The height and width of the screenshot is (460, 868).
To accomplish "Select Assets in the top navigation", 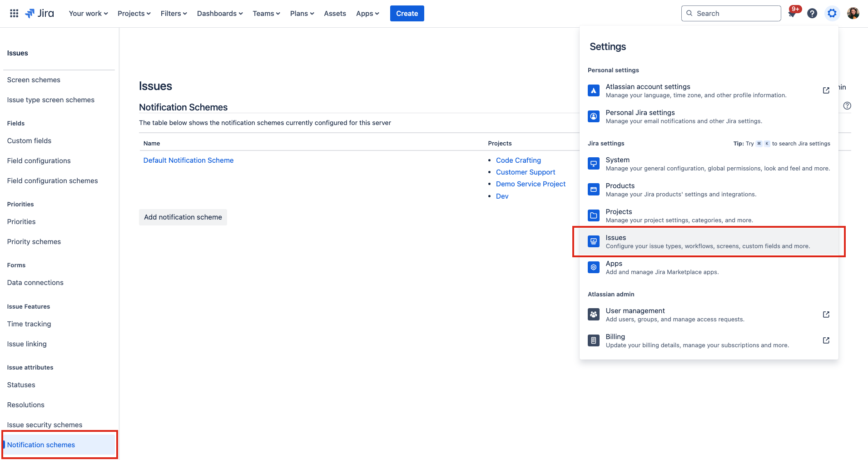I will click(x=335, y=14).
